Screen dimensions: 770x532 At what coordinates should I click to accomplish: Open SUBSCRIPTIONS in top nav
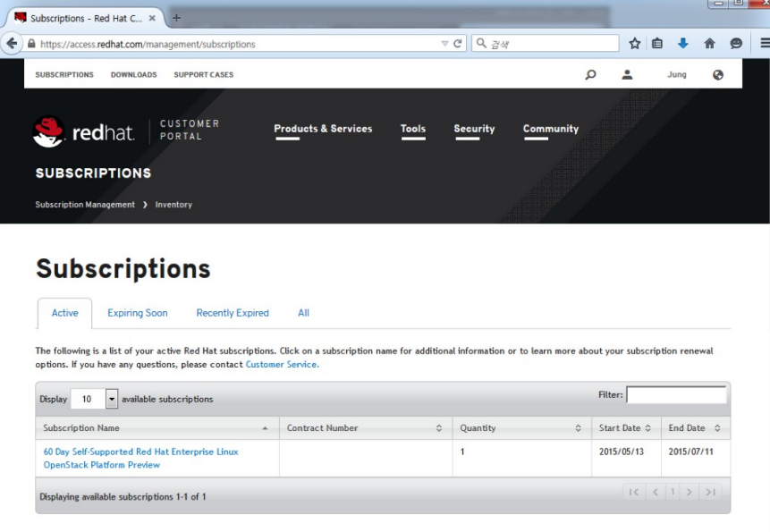64,74
